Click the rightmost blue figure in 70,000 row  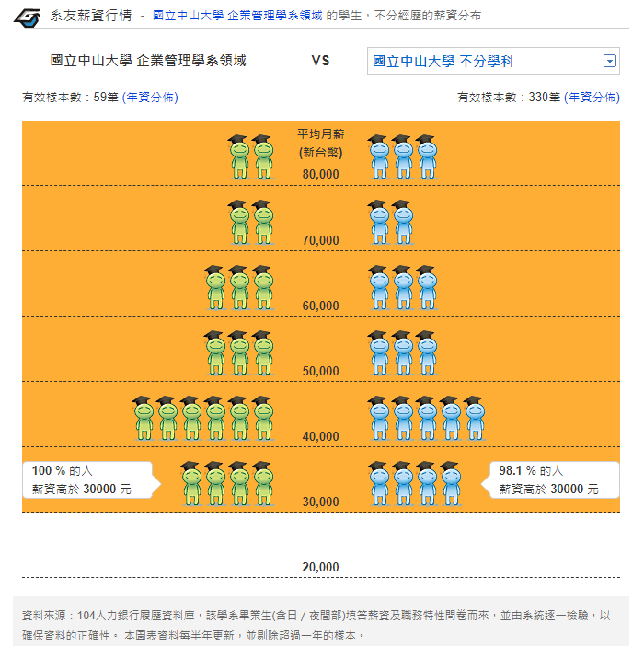pos(403,223)
